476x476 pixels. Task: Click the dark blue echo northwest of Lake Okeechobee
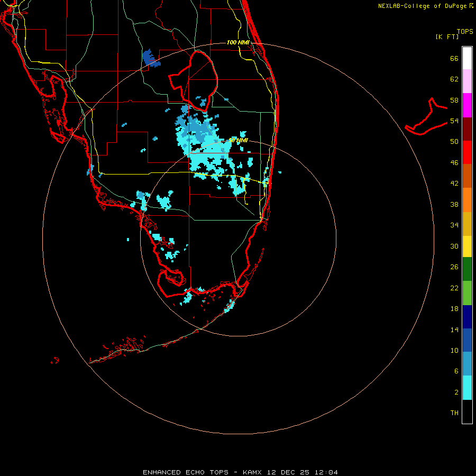pos(150,58)
